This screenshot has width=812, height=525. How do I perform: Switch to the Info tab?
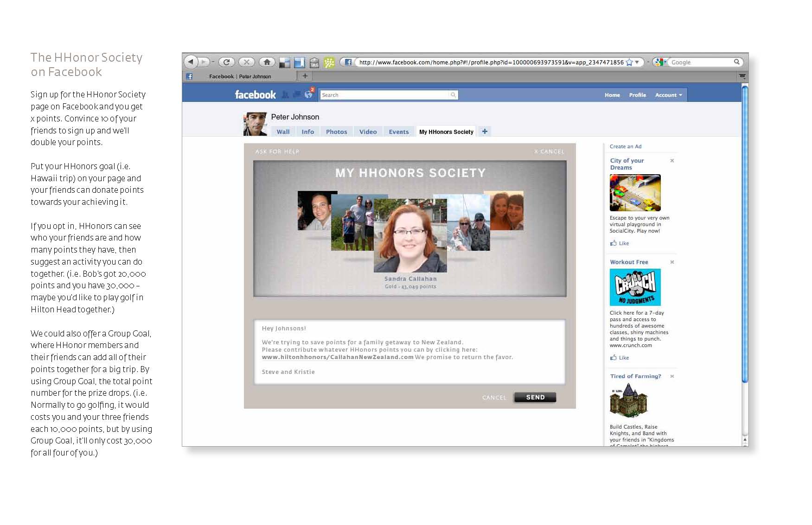[307, 132]
